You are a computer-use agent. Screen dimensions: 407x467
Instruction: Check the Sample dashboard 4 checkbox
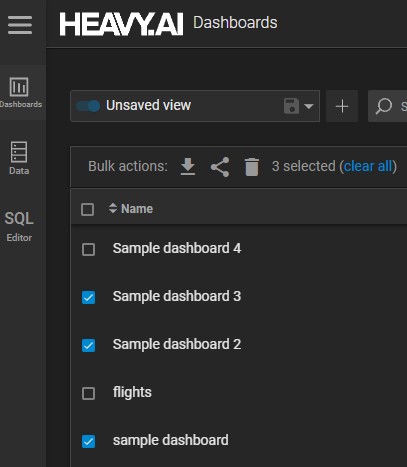pyautogui.click(x=88, y=249)
